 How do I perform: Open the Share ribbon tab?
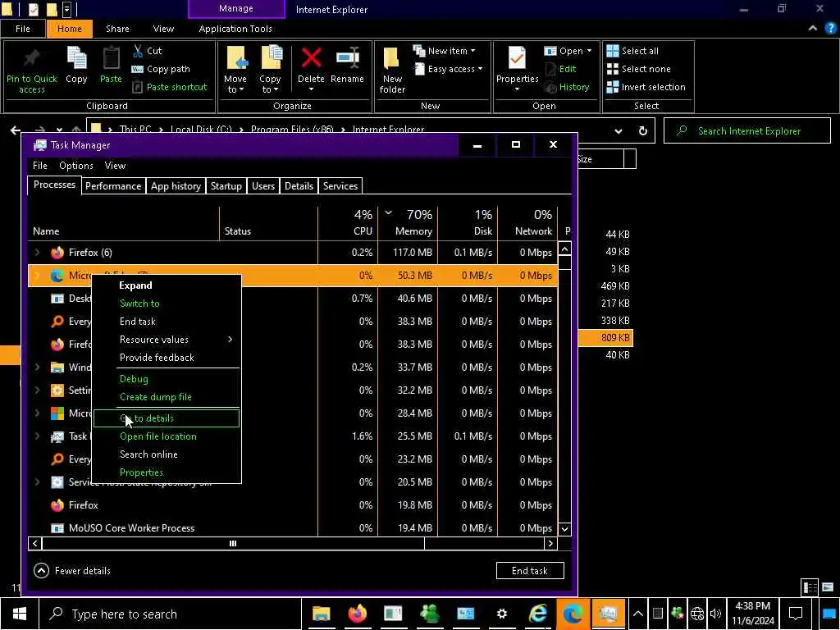[x=117, y=29]
